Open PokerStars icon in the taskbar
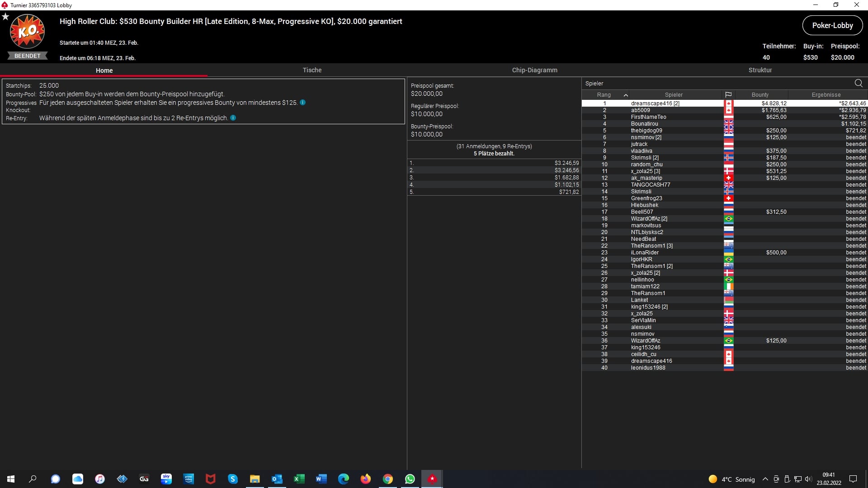This screenshot has height=488, width=868. coord(432,479)
